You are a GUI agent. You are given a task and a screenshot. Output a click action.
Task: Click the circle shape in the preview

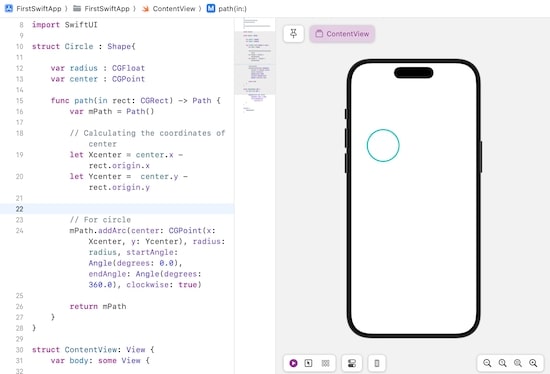(x=383, y=145)
